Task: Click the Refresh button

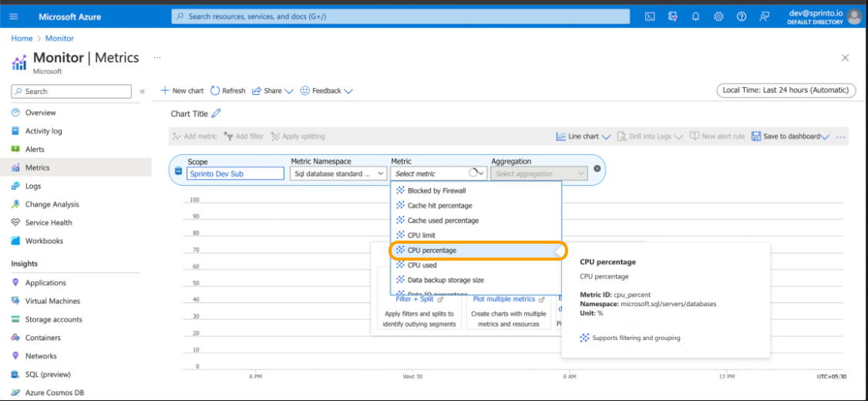Action: 228,91
